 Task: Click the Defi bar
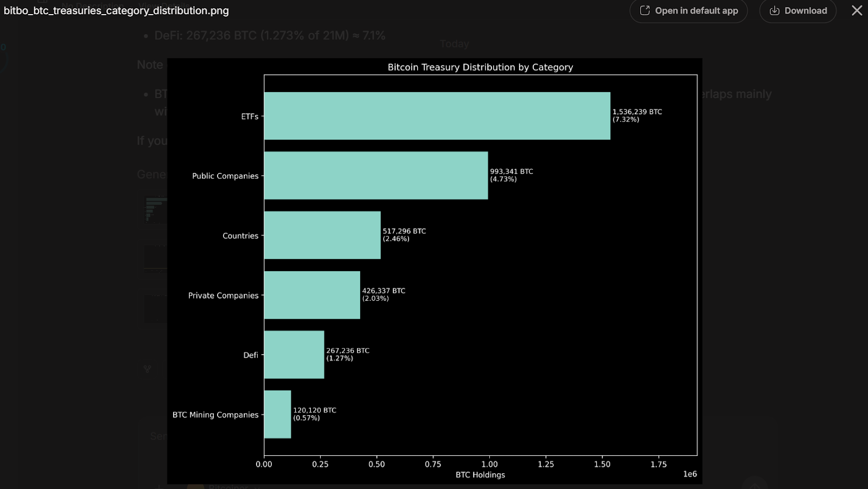(294, 355)
